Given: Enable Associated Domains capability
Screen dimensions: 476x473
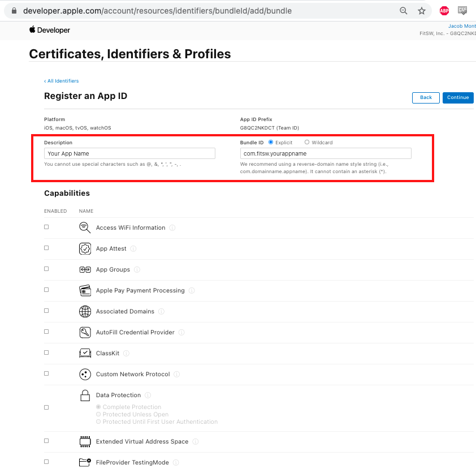Looking at the screenshot, I should point(46,311).
